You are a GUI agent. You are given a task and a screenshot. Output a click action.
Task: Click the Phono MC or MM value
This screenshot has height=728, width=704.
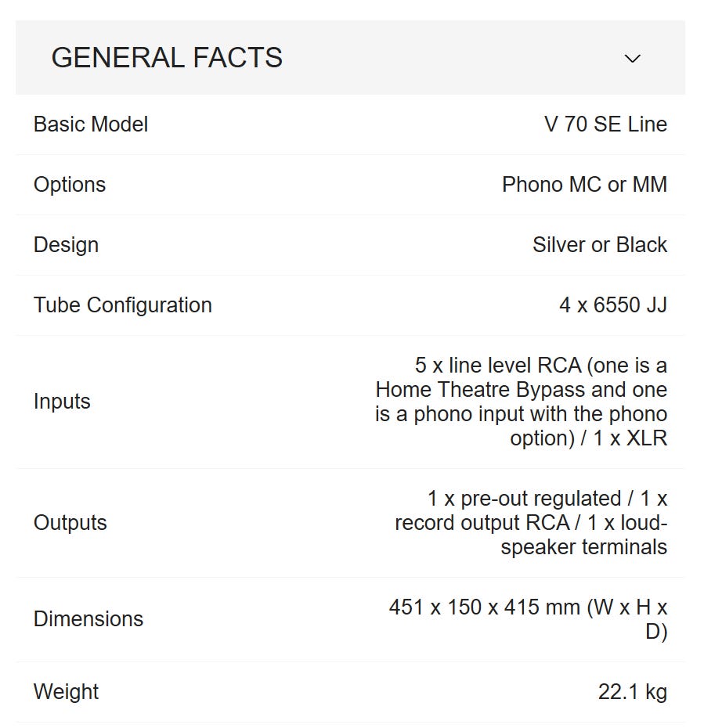pos(584,185)
